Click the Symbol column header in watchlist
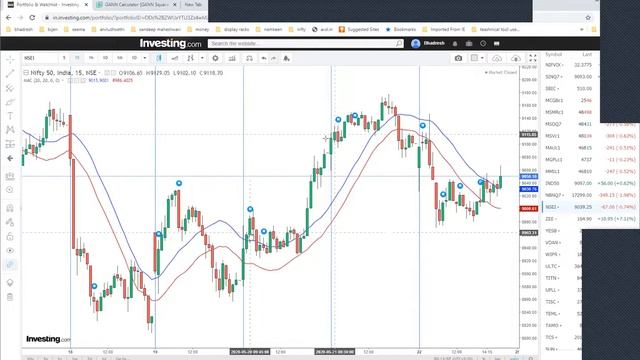The image size is (640, 360). [553, 54]
